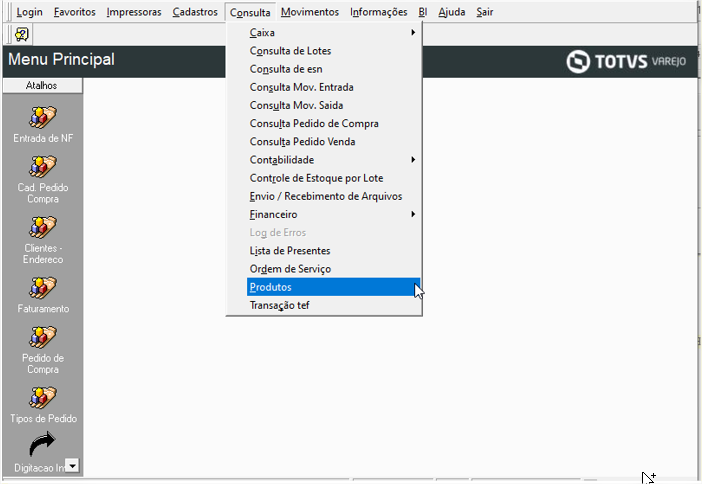Viewport: 702px width, 484px height.
Task: Open the Cad. Pedido Compra shortcut icon
Action: coord(43,167)
